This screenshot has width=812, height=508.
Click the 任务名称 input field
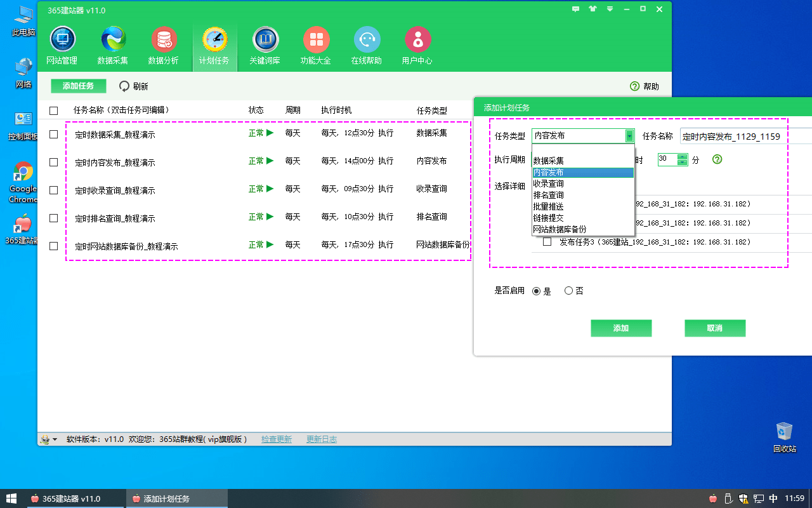[x=746, y=136]
